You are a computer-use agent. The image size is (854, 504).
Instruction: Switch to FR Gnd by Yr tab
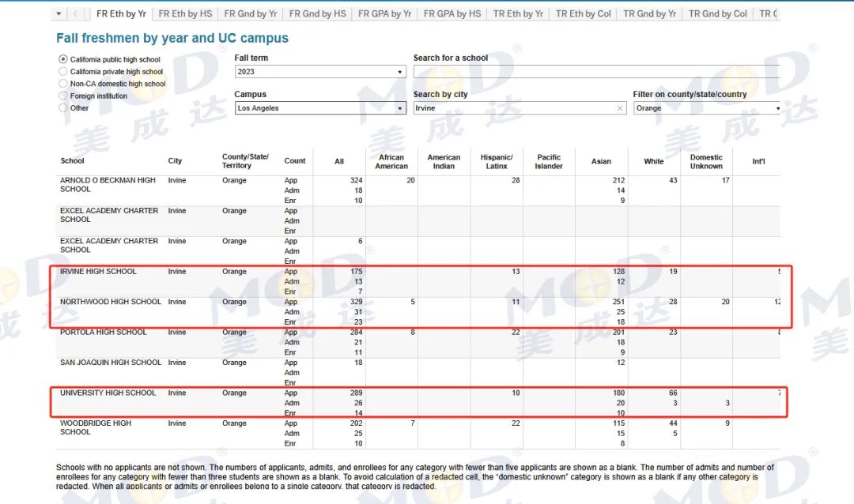(251, 13)
